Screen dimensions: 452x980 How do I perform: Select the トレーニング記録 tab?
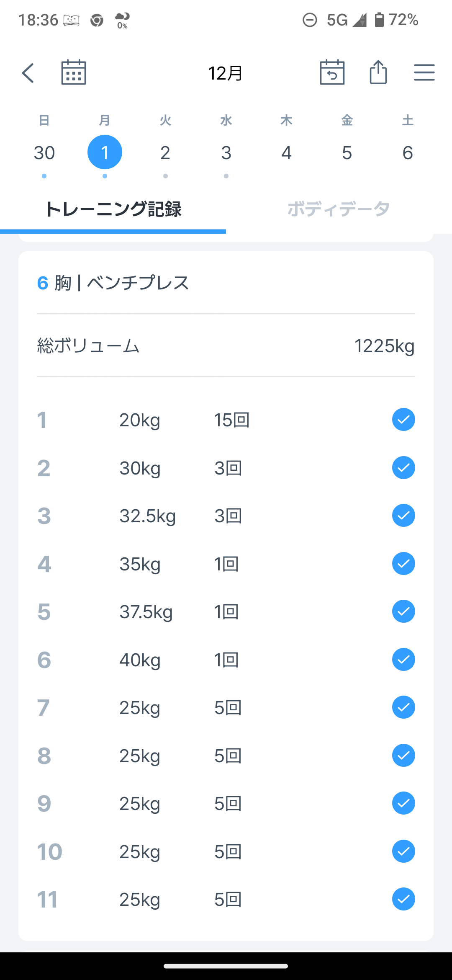tap(113, 209)
